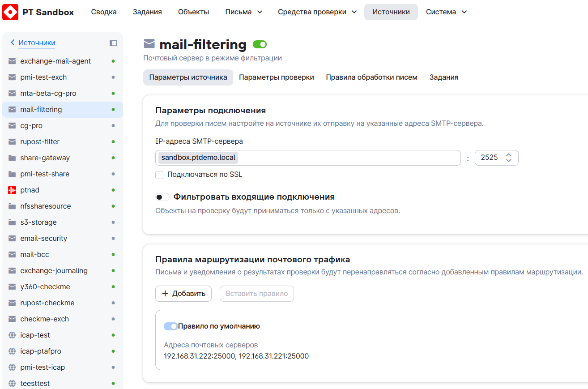Click the SMTP port number stepper arrows
Screen dimensions: 588x389
509,158
